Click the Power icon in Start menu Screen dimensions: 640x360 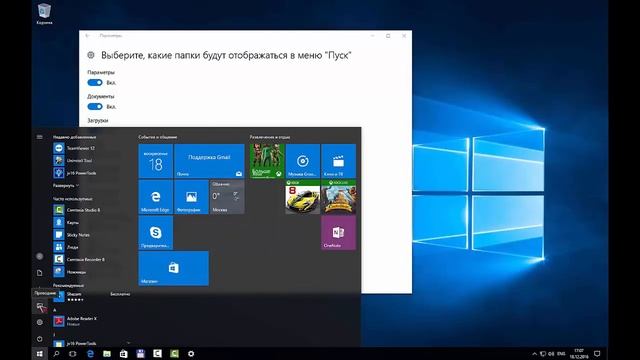coord(40,339)
